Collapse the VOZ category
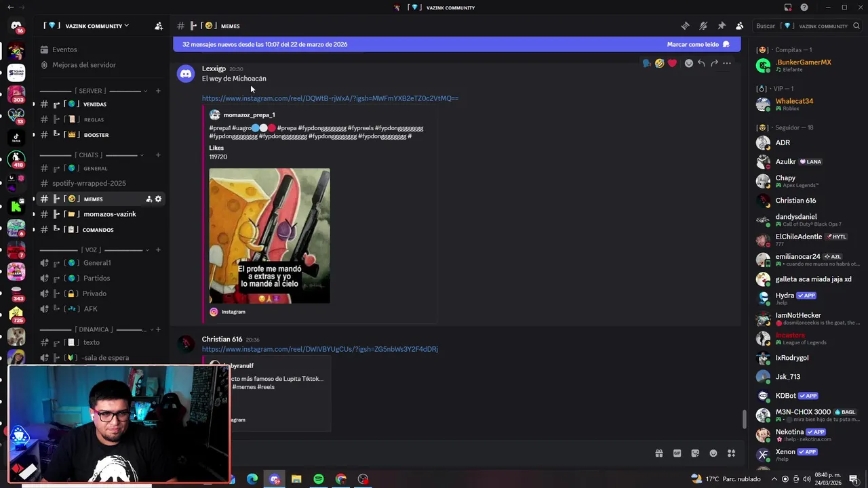The width and height of the screenshot is (868, 488). (94, 250)
